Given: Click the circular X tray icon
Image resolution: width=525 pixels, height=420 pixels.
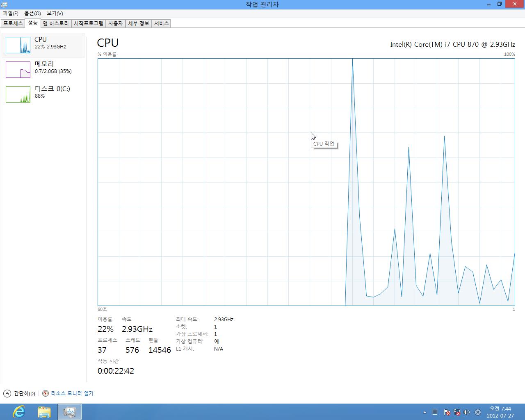Looking at the screenshot, I should [x=478, y=412].
